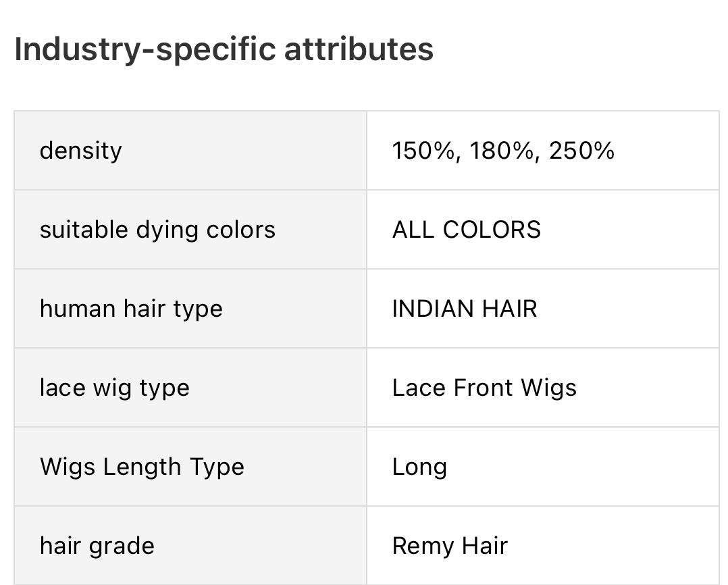Screen dimensions: 728x585
Task: Select the lace wig type label
Action: tap(115, 388)
